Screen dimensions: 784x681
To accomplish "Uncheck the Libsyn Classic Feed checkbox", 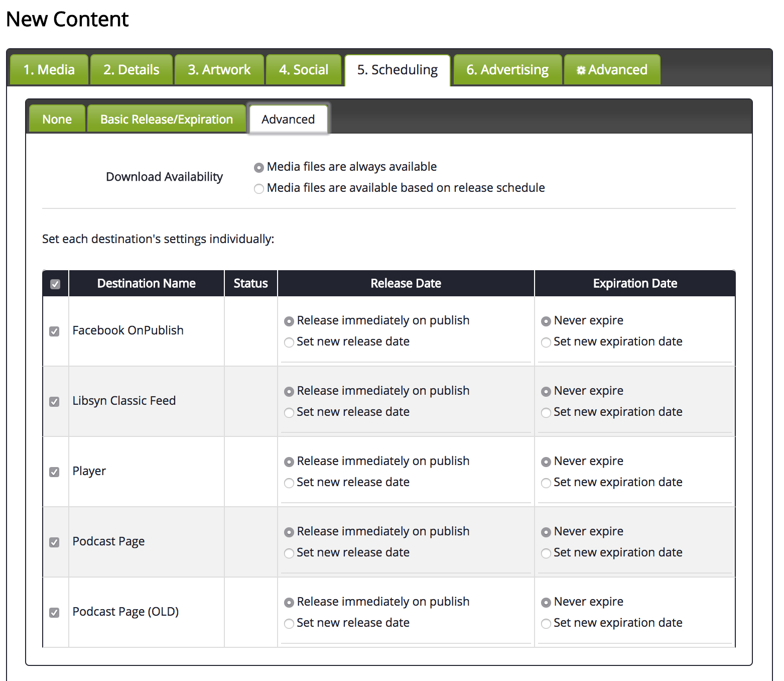I will coord(54,402).
